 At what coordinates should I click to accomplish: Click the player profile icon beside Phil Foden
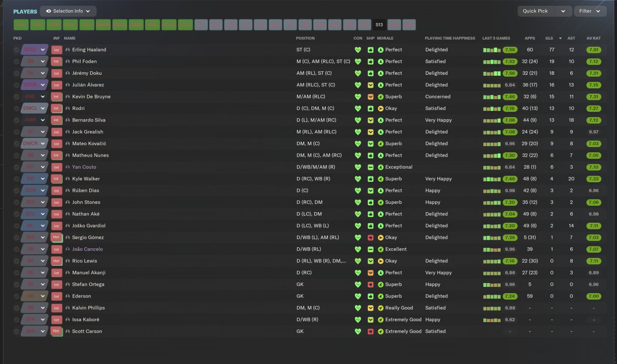67,62
